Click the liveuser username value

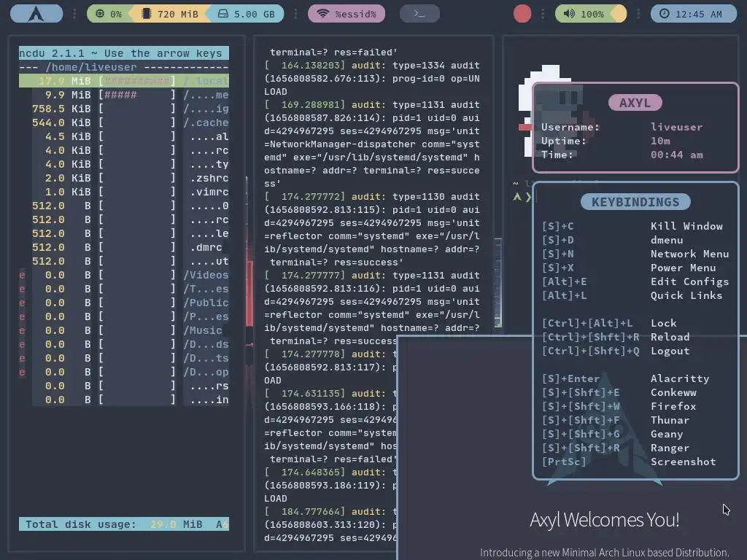676,127
